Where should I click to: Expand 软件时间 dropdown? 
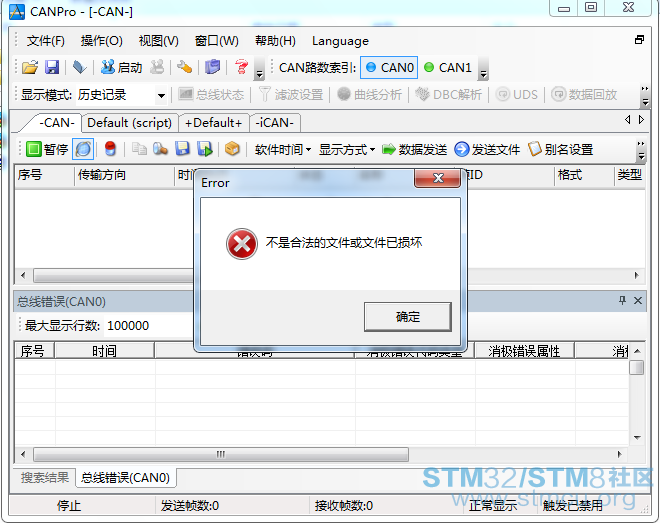point(283,149)
